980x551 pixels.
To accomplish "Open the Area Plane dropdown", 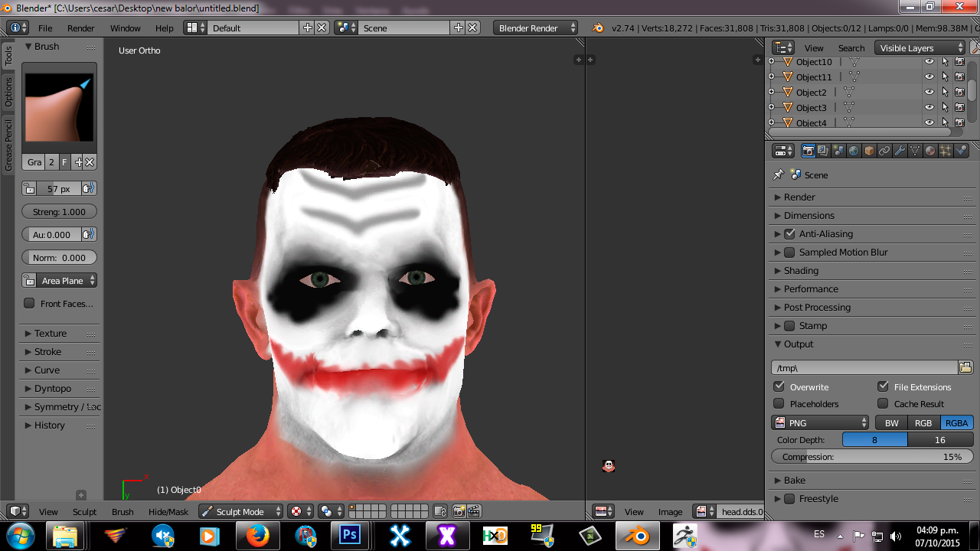I will click(60, 280).
